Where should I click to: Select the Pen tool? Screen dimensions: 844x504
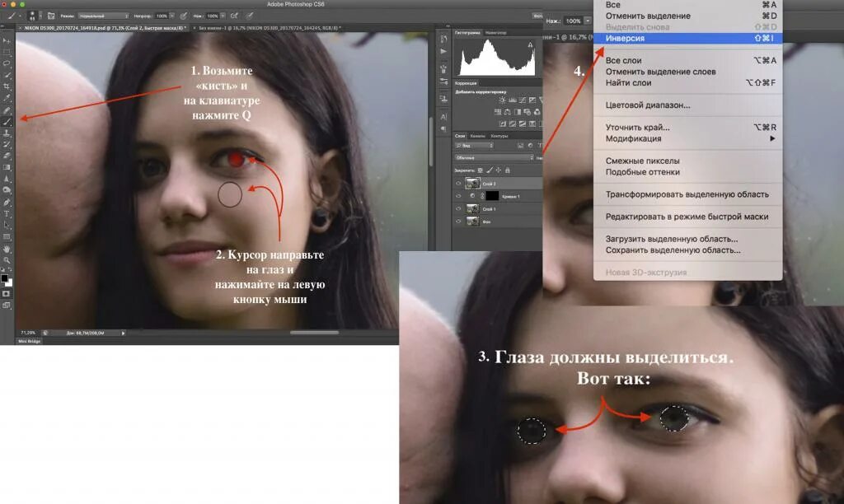click(x=7, y=203)
